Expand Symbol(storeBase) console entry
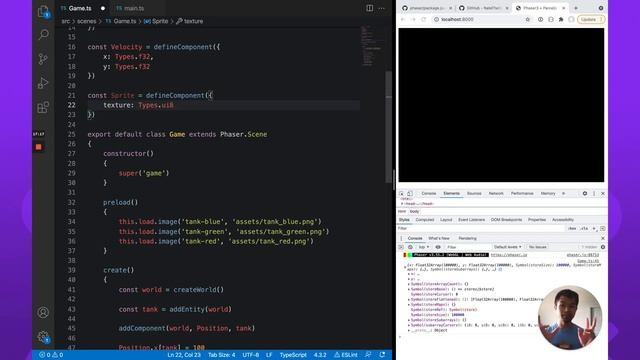 click(409, 289)
